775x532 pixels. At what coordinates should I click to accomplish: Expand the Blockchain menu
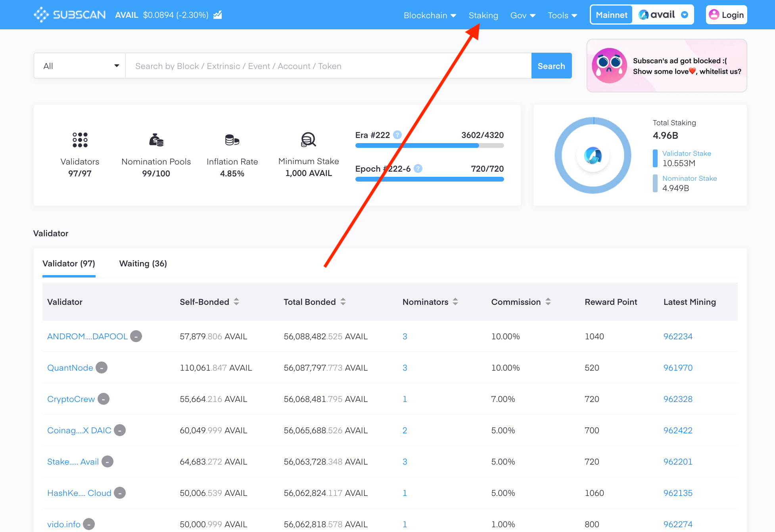click(x=430, y=15)
